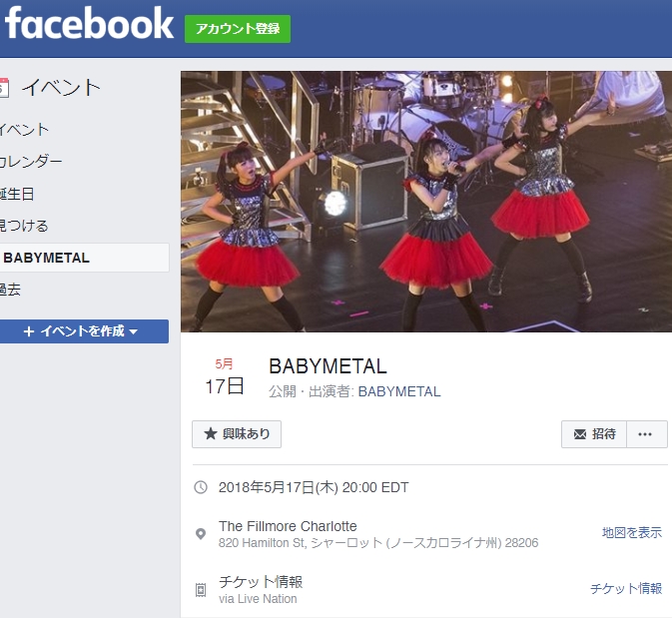
Task: Open The Fillmore Charlotte venue link
Action: click(x=288, y=526)
